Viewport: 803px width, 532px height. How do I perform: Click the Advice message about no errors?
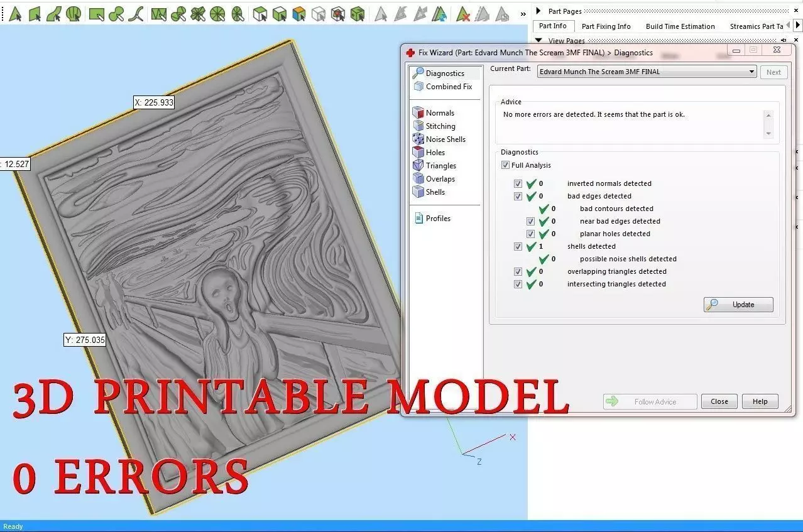tap(594, 115)
